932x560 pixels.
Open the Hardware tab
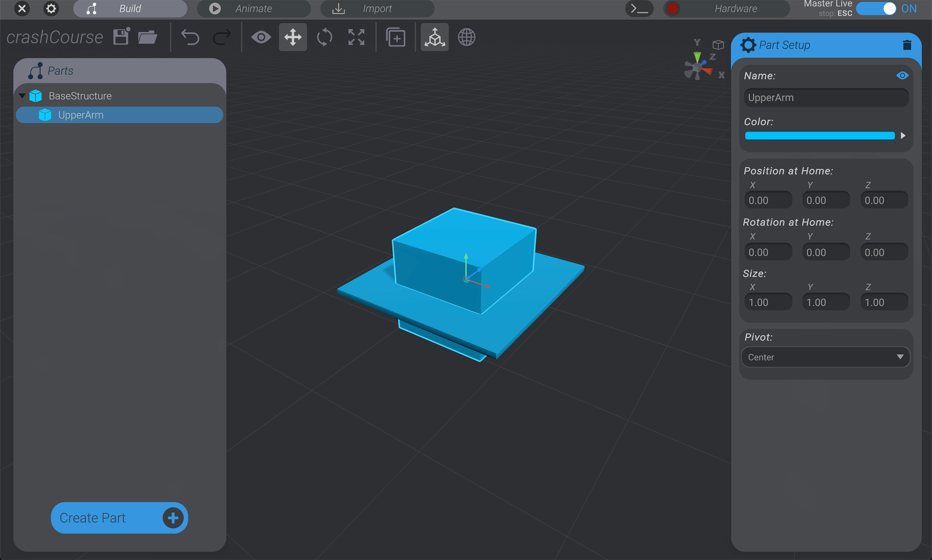pos(735,8)
